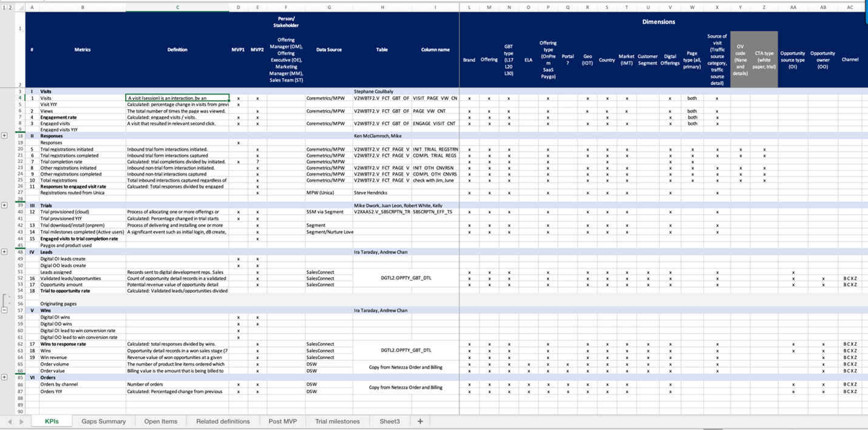
Task: Click the ELA dimension header
Action: click(x=529, y=59)
